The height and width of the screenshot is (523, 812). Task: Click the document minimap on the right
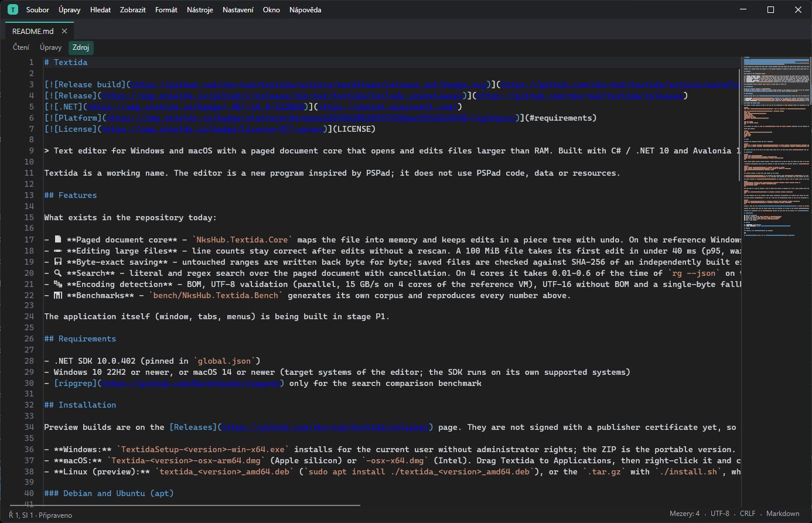click(776, 147)
